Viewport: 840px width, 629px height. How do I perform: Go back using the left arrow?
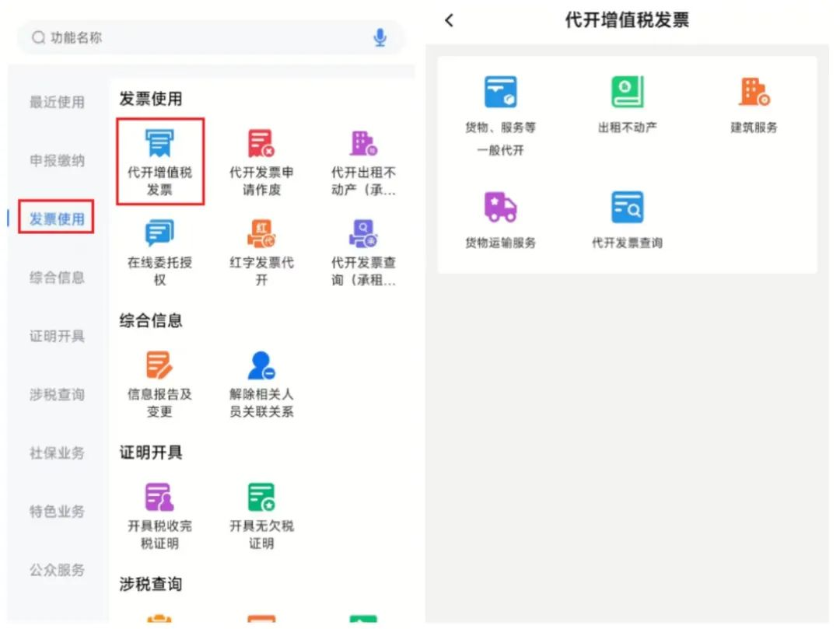(x=449, y=20)
